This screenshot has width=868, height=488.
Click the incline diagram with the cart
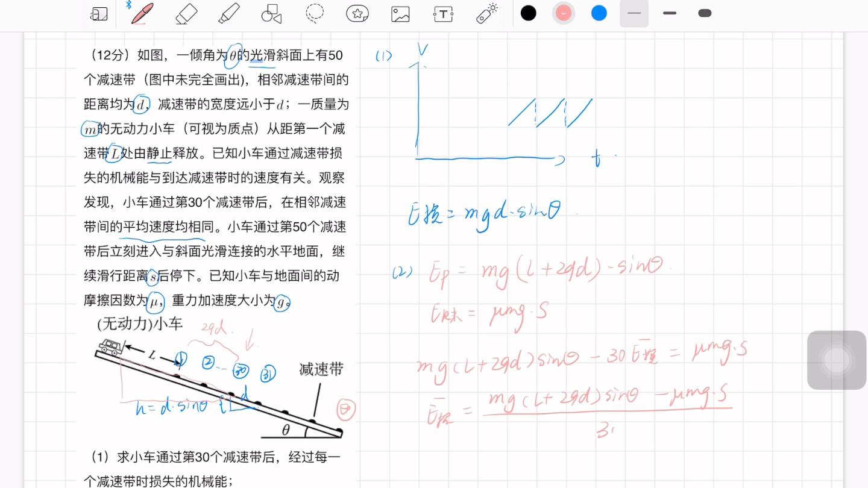219,389
